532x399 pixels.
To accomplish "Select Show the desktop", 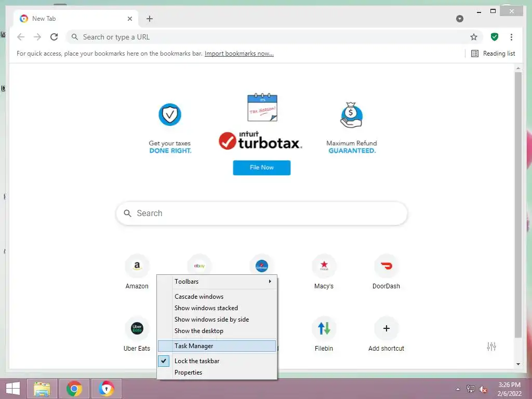I will [217, 331].
